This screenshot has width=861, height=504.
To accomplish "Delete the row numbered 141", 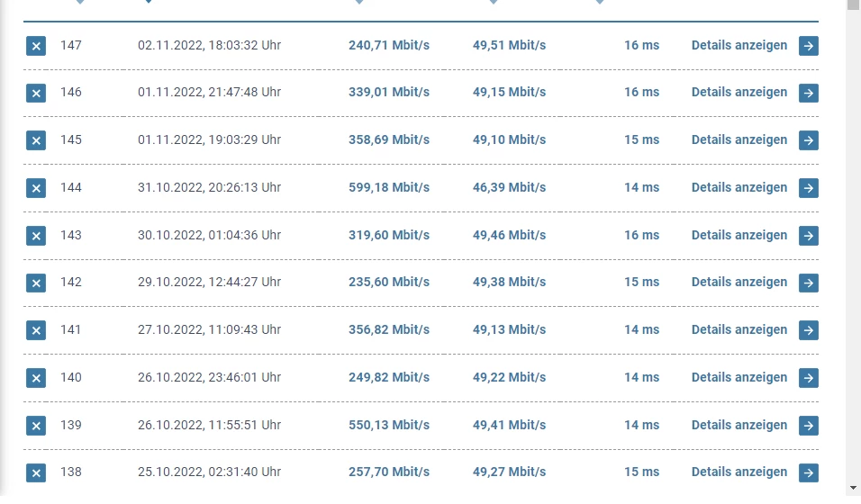I will [x=36, y=330].
